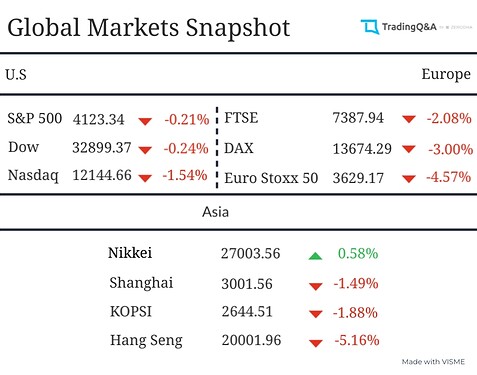Viewport: 477px width, 375px height.
Task: Click the Hang Seng -5.16% change value
Action: [x=357, y=340]
